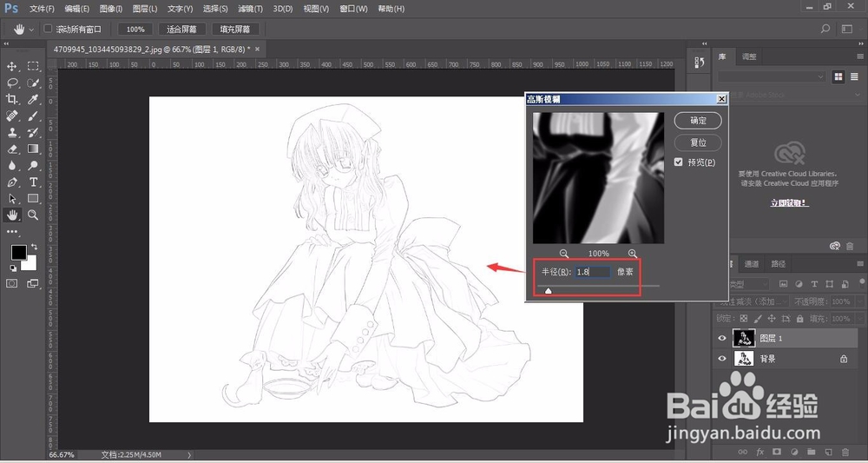The width and height of the screenshot is (868, 463).
Task: Select the Horizontal Type tool
Action: click(x=33, y=182)
